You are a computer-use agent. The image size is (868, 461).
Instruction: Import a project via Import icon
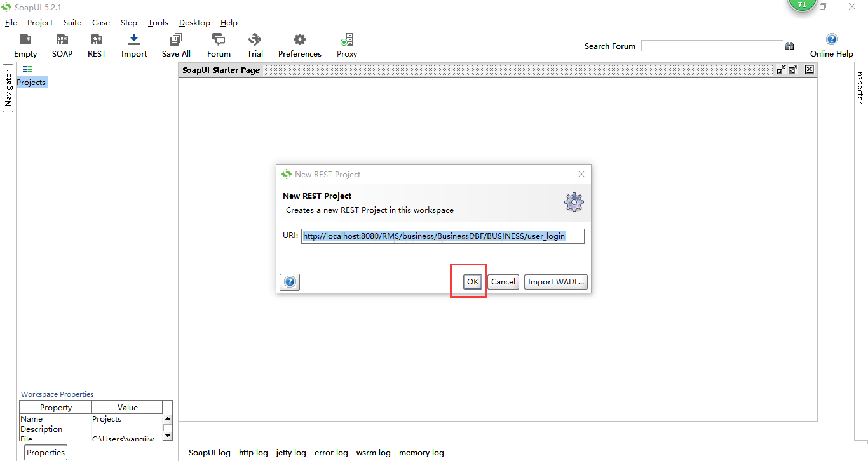pyautogui.click(x=134, y=46)
